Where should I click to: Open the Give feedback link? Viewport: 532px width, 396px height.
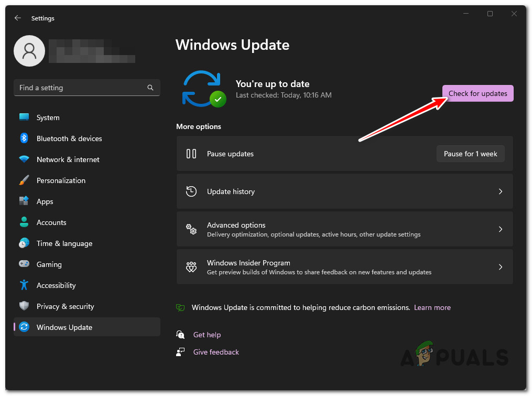tap(216, 352)
